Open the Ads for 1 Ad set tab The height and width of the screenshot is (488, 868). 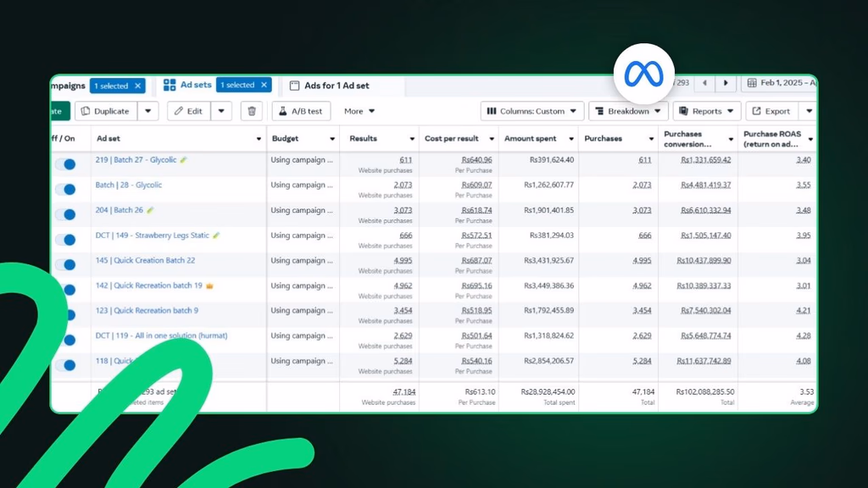[336, 86]
